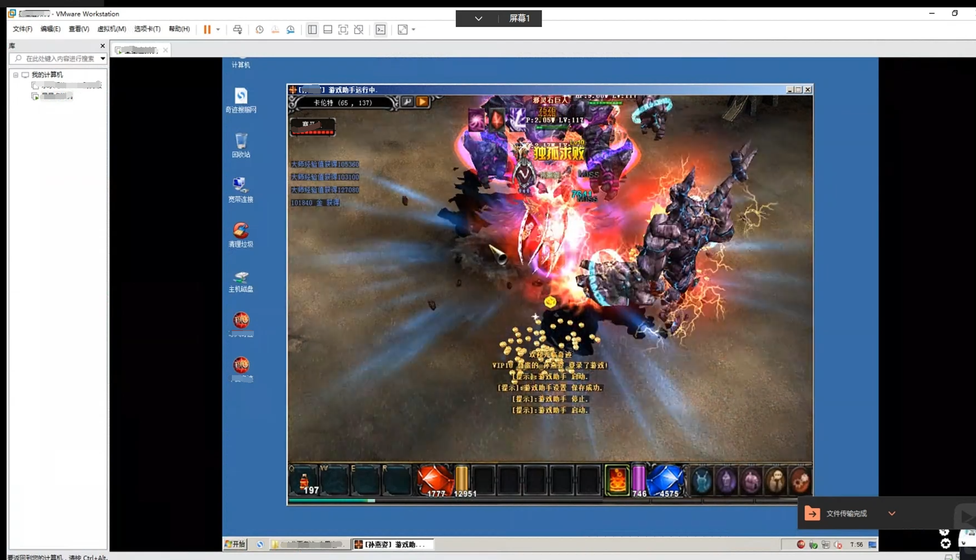This screenshot has width=976, height=560.
Task: Click the 开始 Start button in guest taskbar
Action: pyautogui.click(x=235, y=544)
